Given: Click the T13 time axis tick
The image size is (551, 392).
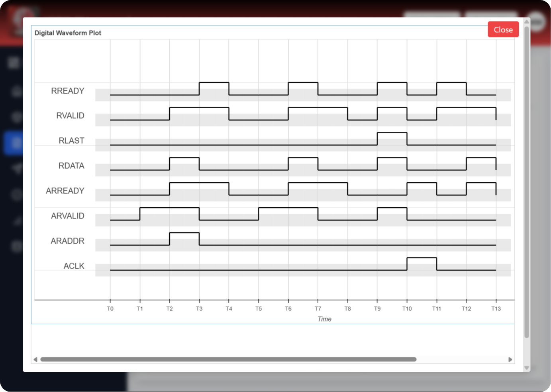Looking at the screenshot, I should (x=496, y=308).
